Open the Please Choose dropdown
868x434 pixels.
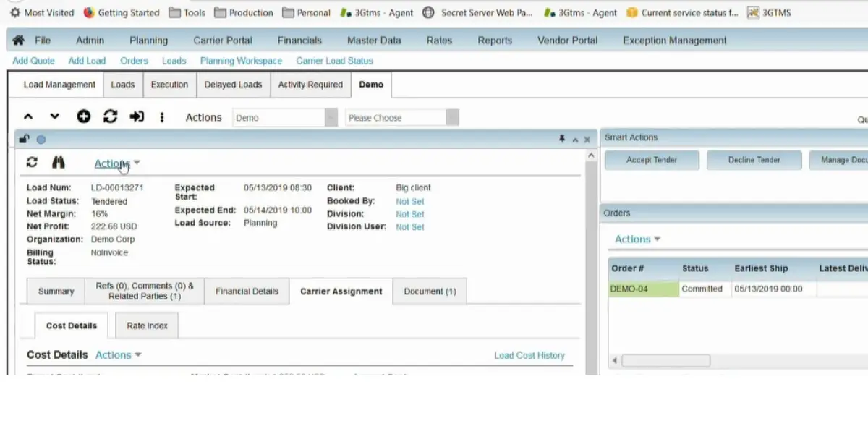pos(402,117)
